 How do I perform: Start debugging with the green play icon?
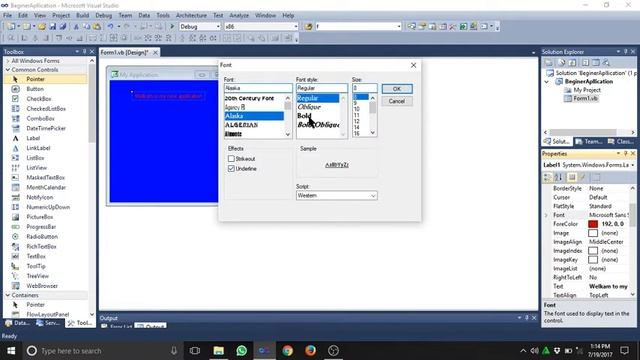172,27
